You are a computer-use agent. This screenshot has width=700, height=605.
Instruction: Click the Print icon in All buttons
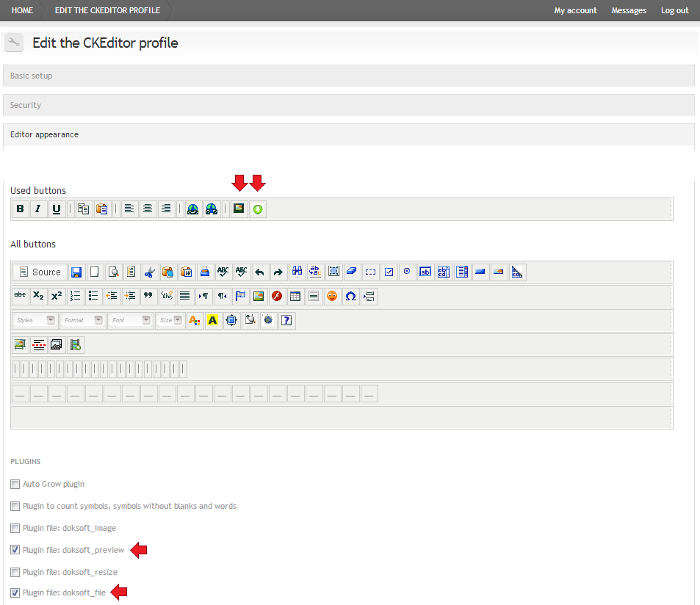click(205, 272)
